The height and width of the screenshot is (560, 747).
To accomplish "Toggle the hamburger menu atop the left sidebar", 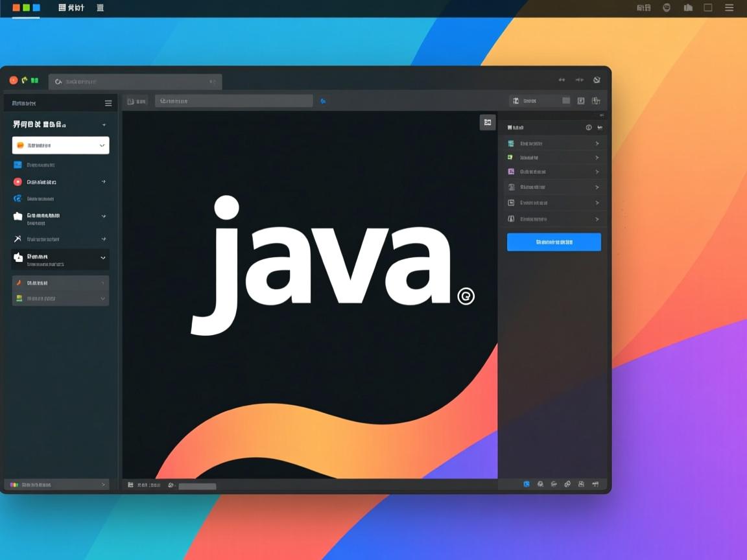I will tap(108, 102).
